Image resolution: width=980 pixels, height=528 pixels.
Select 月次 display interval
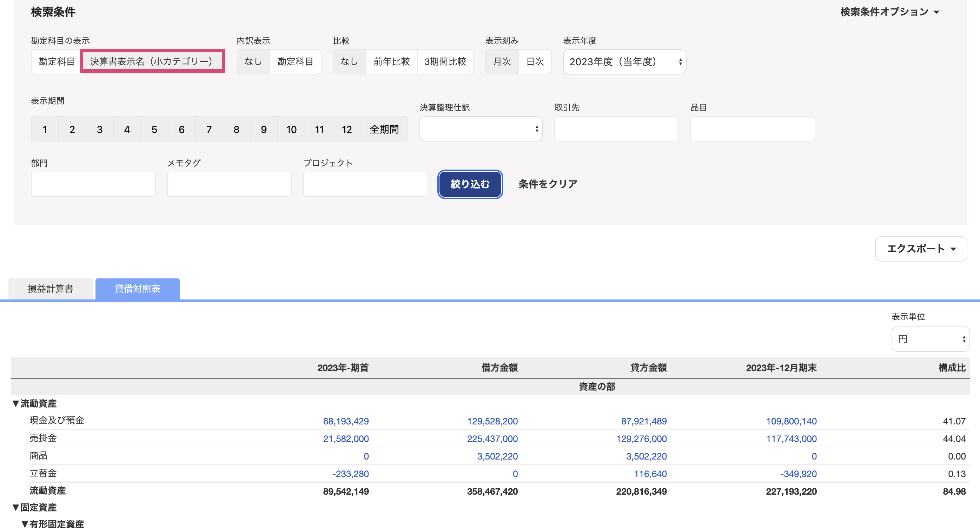[x=502, y=61]
